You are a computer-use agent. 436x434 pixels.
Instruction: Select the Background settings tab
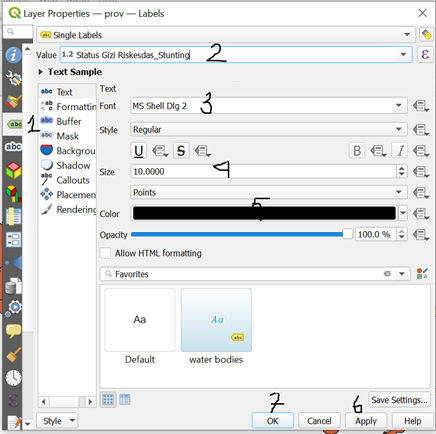click(x=67, y=151)
